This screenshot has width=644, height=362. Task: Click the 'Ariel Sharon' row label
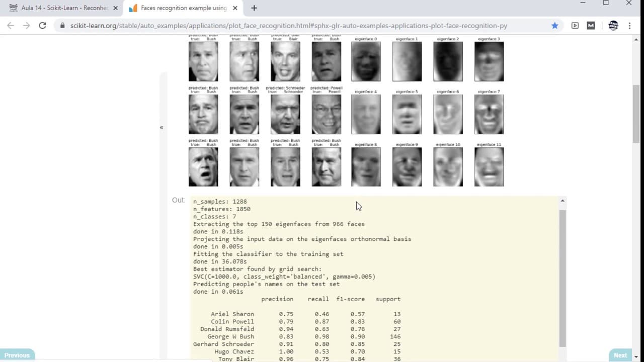232,314
